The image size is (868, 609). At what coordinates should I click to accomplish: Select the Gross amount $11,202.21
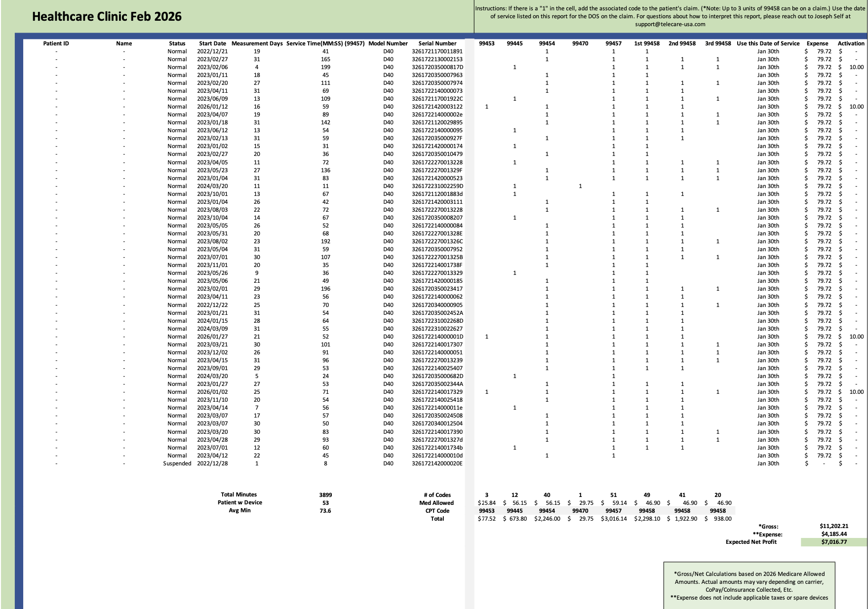pyautogui.click(x=834, y=526)
